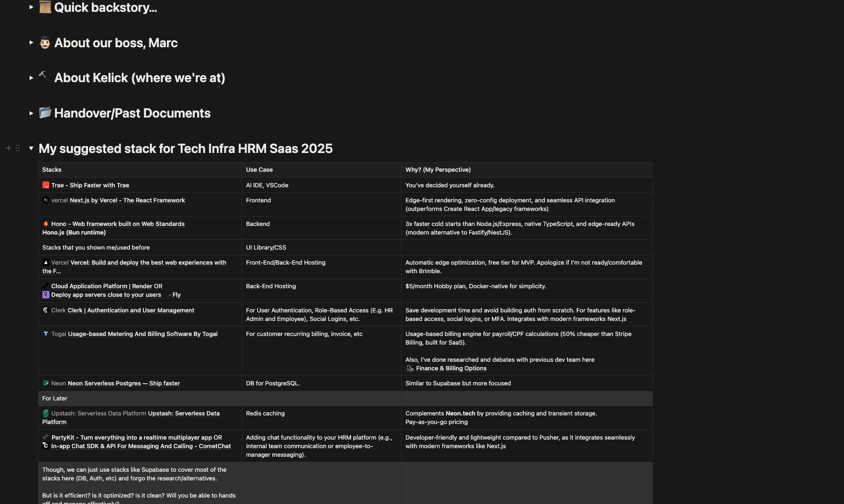The height and width of the screenshot is (504, 844).
Task: Click the Togai favicon icon
Action: click(46, 334)
